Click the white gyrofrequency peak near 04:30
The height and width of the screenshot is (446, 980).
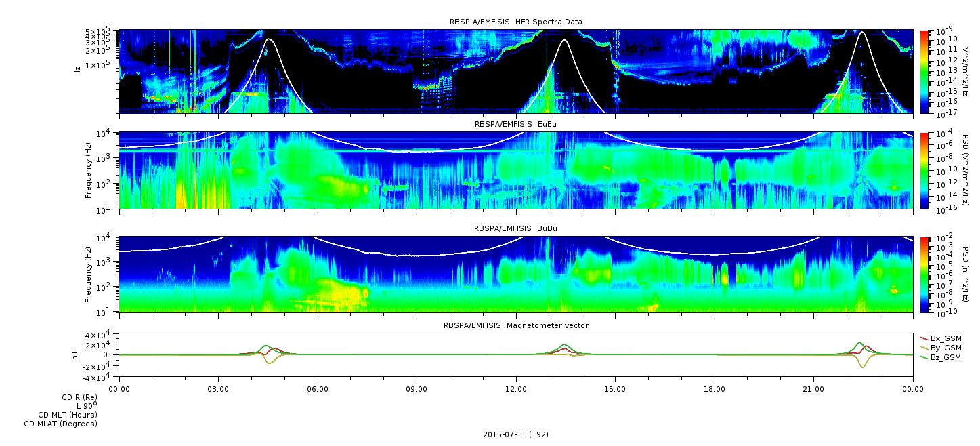[269, 40]
